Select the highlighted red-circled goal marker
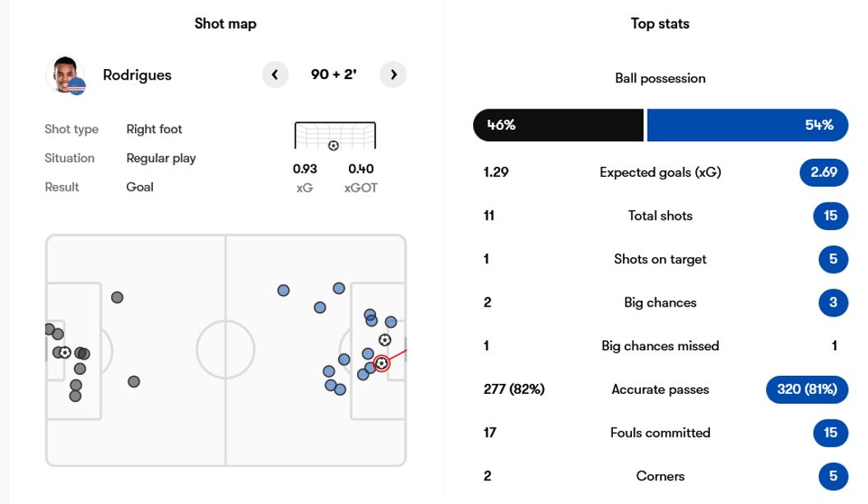The height and width of the screenshot is (504, 868). coord(382,363)
